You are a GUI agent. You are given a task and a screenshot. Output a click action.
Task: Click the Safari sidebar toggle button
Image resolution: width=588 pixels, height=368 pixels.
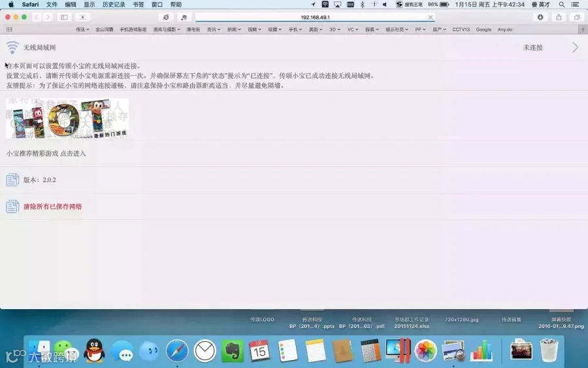pyautogui.click(x=64, y=17)
